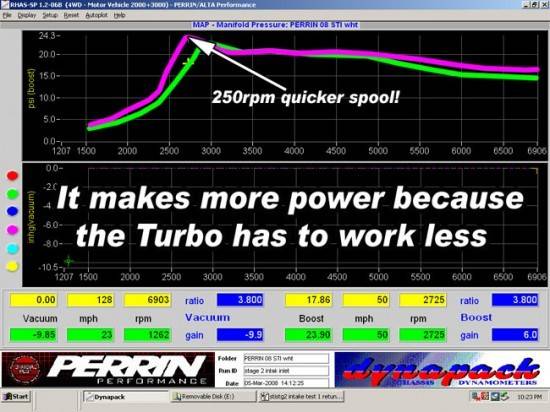The width and height of the screenshot is (550, 412).
Task: Open the Display menu
Action: (27, 15)
